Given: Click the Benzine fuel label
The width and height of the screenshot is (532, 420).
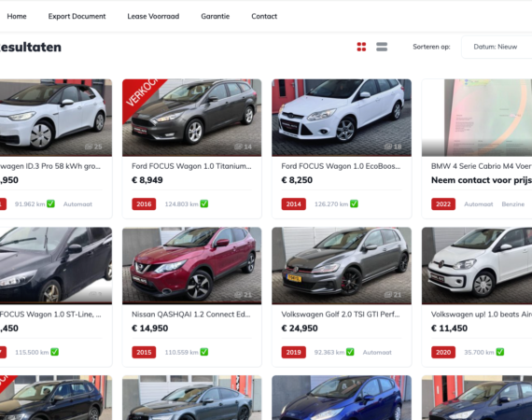Looking at the screenshot, I should 513,204.
